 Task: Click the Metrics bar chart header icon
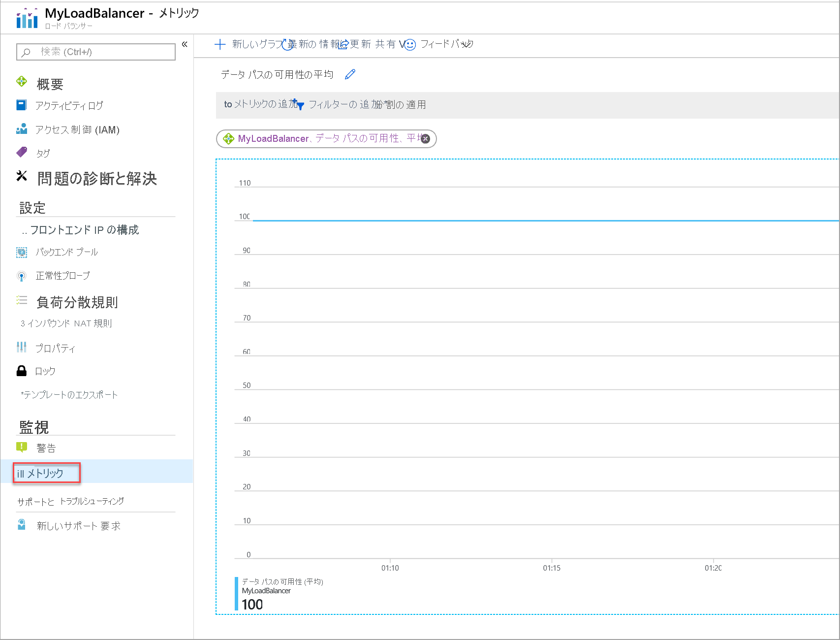27,18
